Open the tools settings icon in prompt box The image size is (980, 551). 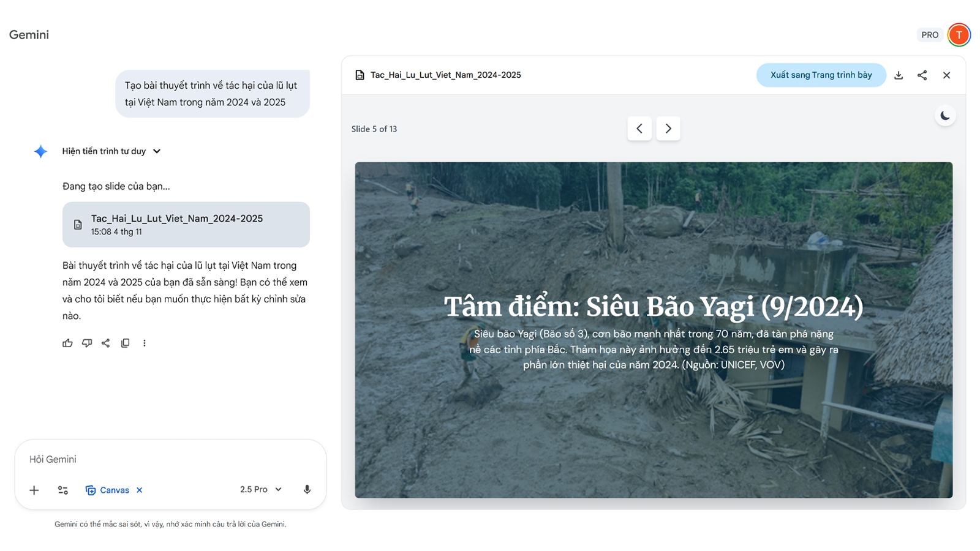tap(62, 490)
